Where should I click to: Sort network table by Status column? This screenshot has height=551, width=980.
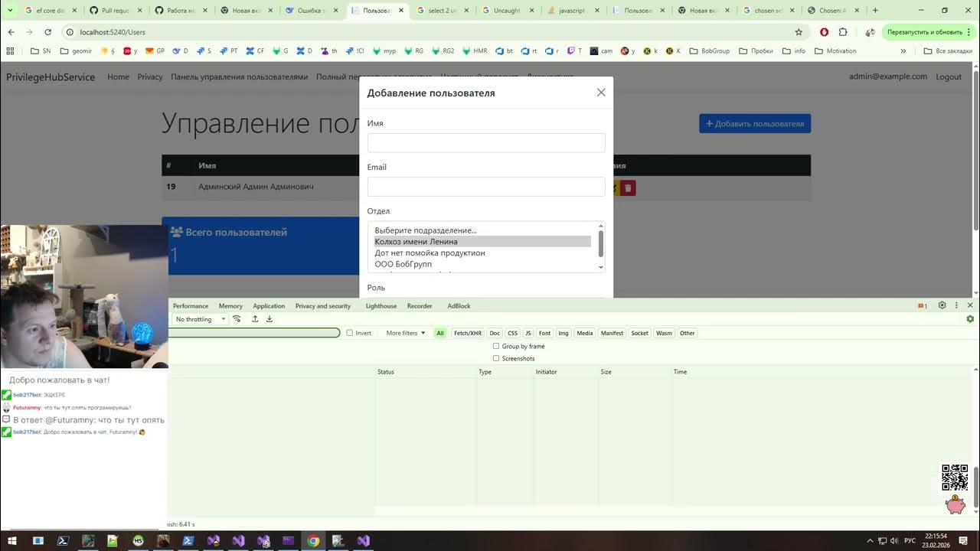click(426, 372)
